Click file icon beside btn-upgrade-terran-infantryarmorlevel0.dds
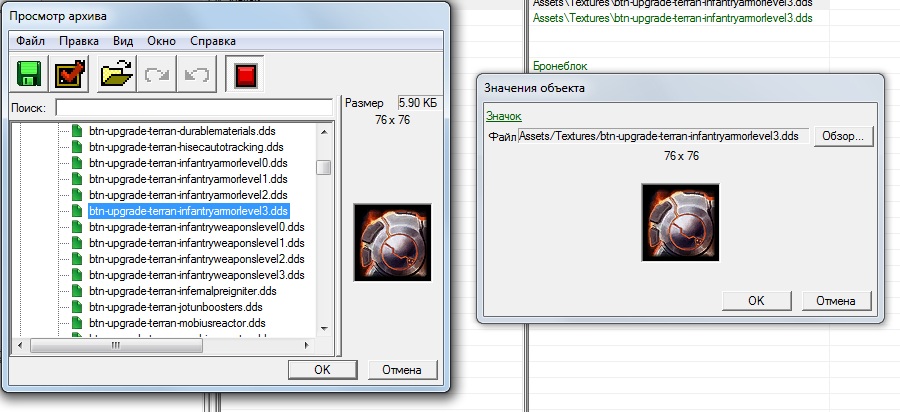This screenshot has height=412, width=900. point(77,163)
